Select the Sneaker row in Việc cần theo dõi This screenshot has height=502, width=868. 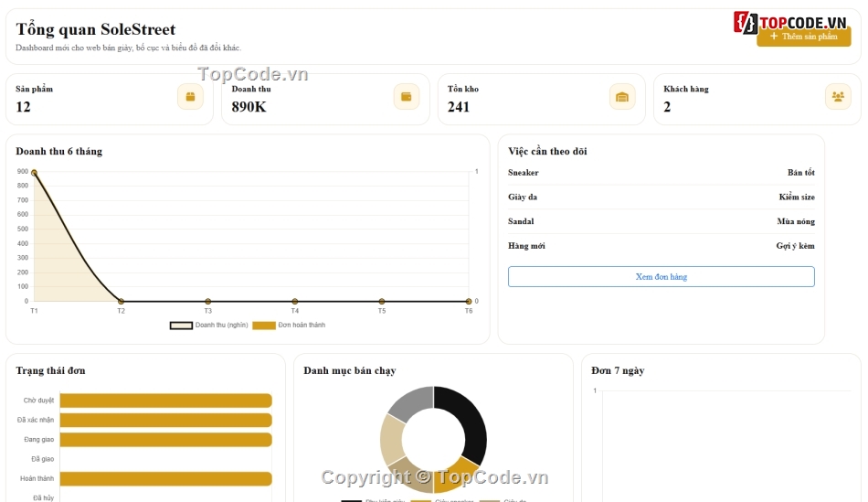[x=661, y=172]
